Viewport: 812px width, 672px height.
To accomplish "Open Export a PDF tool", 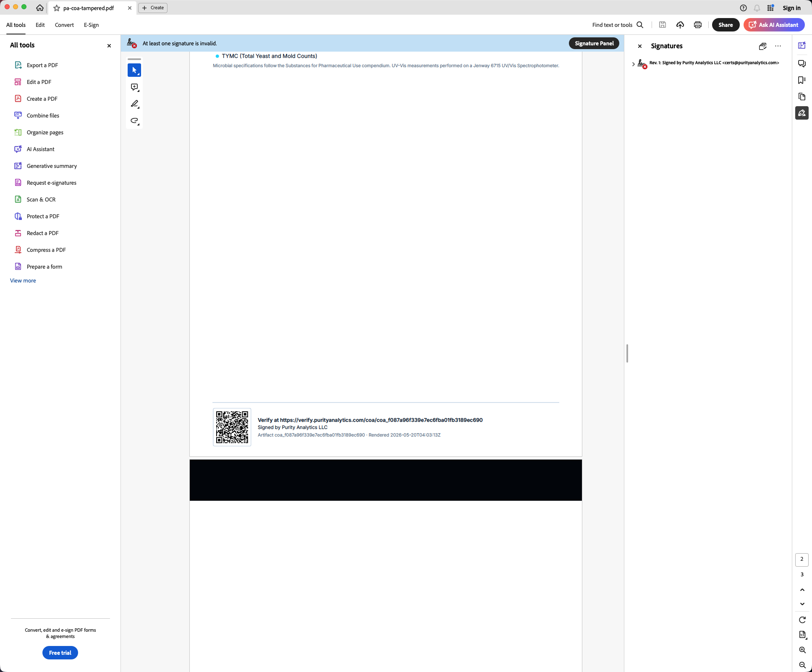I will tap(42, 65).
